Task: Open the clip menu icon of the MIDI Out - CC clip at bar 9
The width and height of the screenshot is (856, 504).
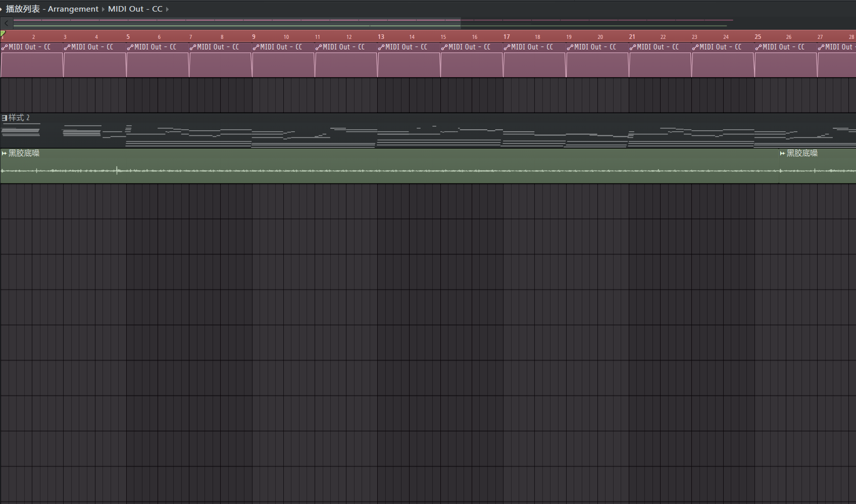Action: pyautogui.click(x=256, y=47)
